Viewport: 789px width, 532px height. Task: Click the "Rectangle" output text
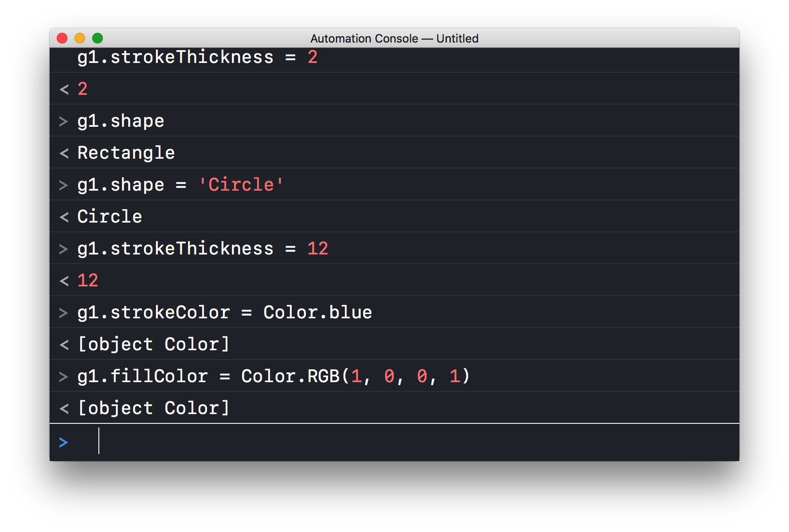[x=126, y=153]
